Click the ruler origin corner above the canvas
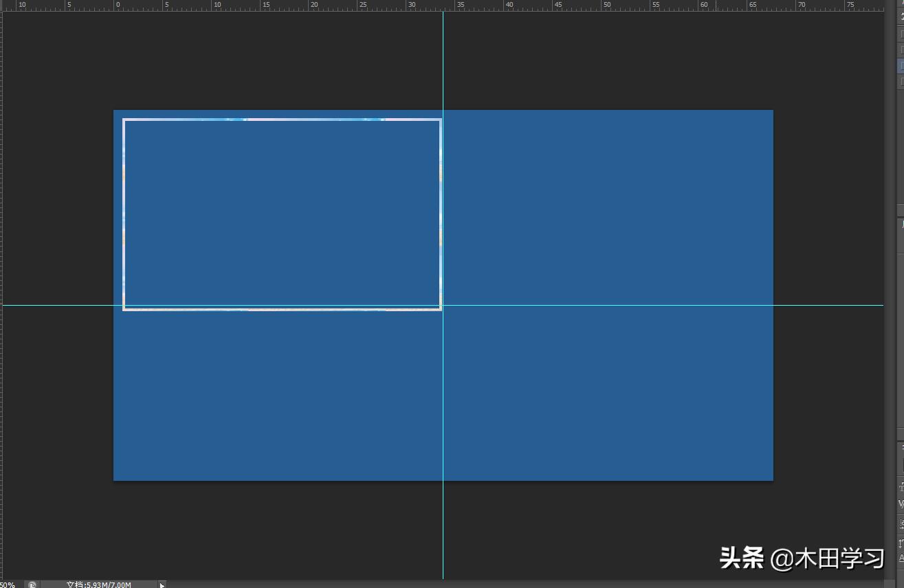This screenshot has height=588, width=904. [3, 5]
